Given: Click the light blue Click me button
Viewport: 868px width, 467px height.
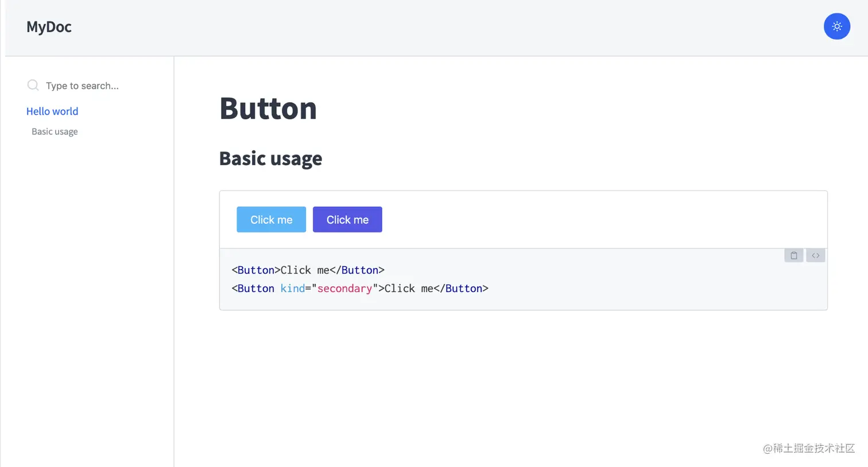Looking at the screenshot, I should [x=271, y=220].
